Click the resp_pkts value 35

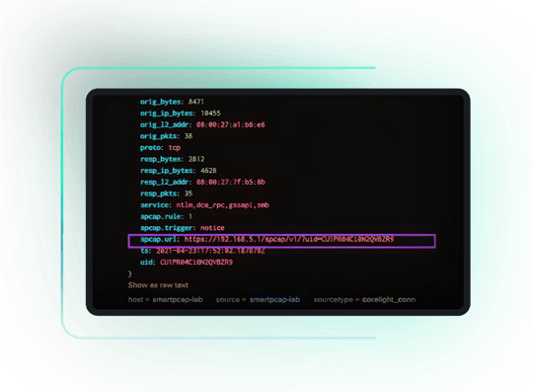point(189,194)
